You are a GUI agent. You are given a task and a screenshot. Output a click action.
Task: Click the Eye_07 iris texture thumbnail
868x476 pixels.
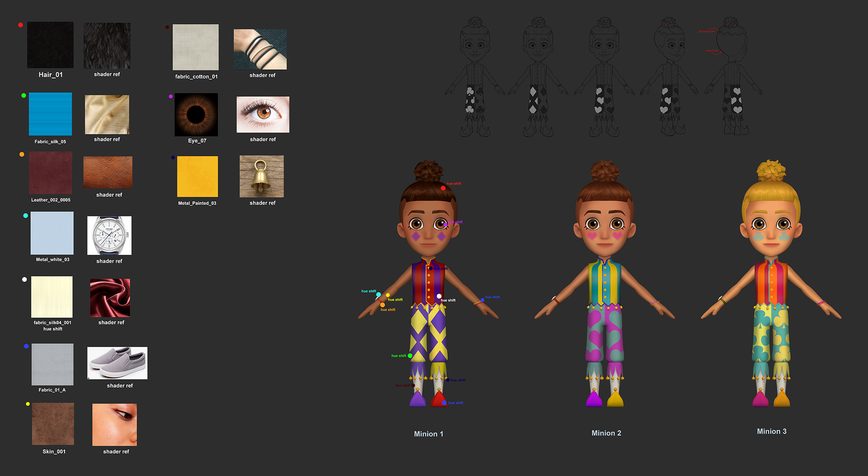pos(196,114)
